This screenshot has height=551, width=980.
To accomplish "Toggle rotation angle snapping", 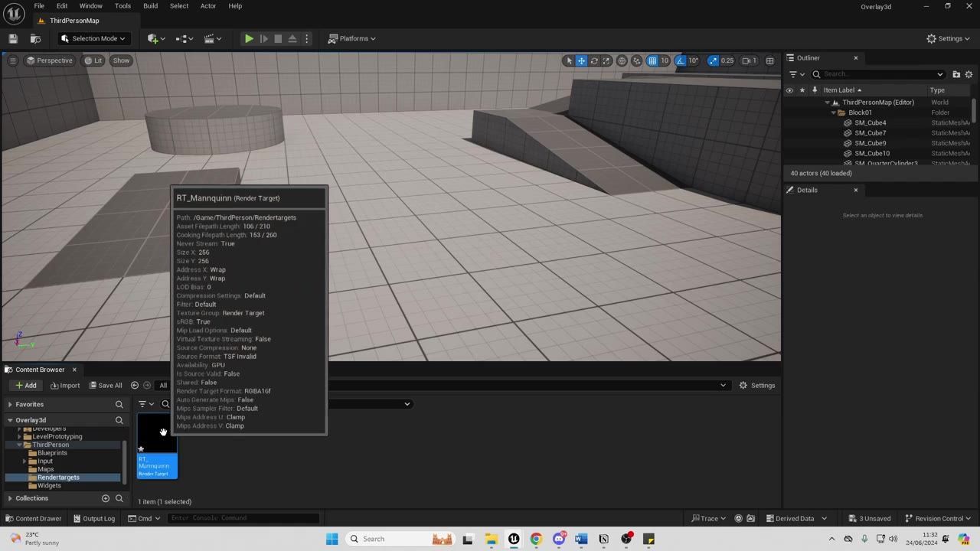I will pos(681,60).
